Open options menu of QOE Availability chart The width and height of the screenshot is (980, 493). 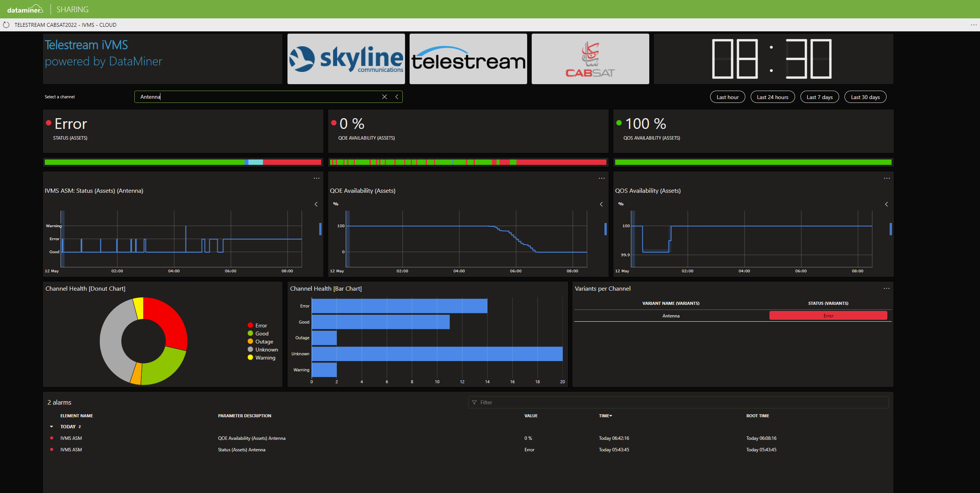(601, 178)
